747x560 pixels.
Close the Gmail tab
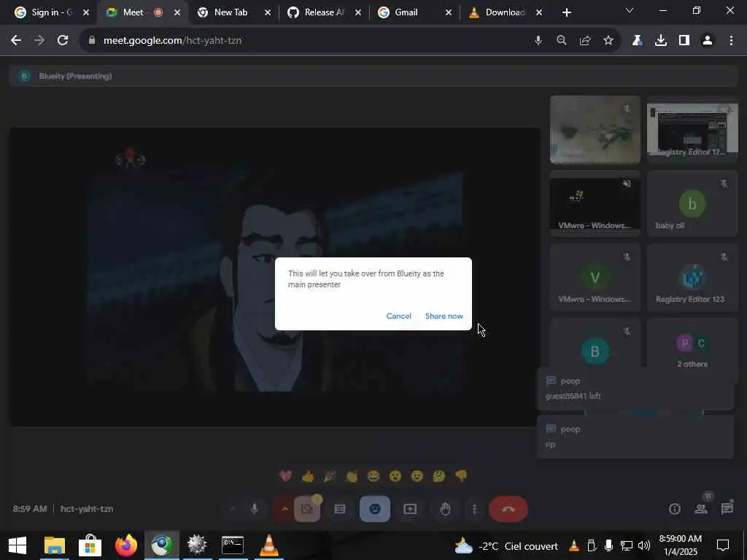coord(449,12)
